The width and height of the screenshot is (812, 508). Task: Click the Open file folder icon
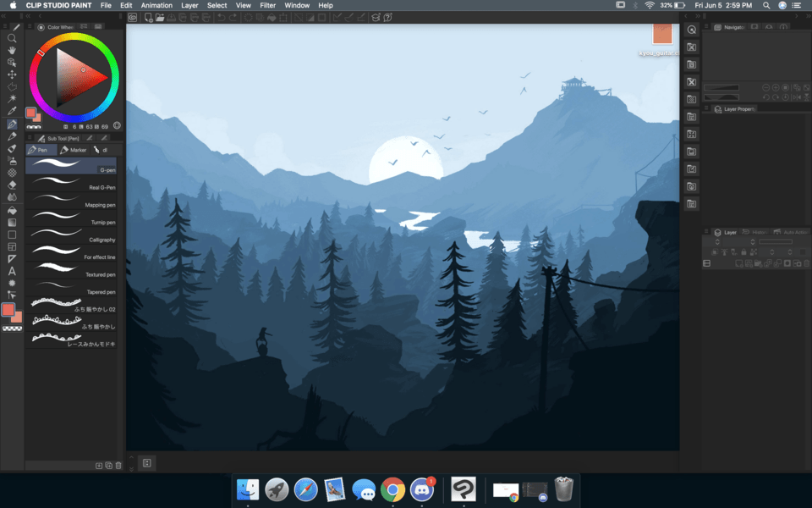pyautogui.click(x=160, y=17)
